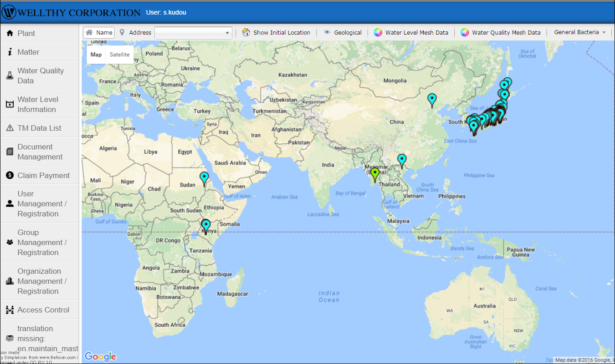Select the Address search toggle
Viewport: 615px width, 364px height.
(x=135, y=32)
